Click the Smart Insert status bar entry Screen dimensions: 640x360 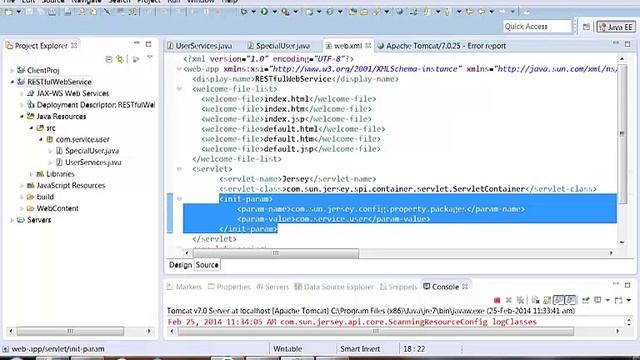[360, 349]
